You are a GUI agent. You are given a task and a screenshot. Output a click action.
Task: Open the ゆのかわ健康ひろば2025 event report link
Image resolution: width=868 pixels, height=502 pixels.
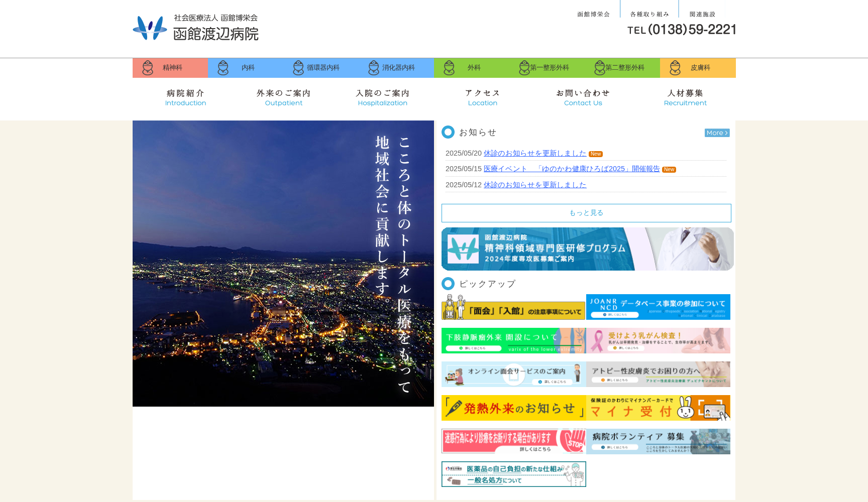pyautogui.click(x=572, y=169)
